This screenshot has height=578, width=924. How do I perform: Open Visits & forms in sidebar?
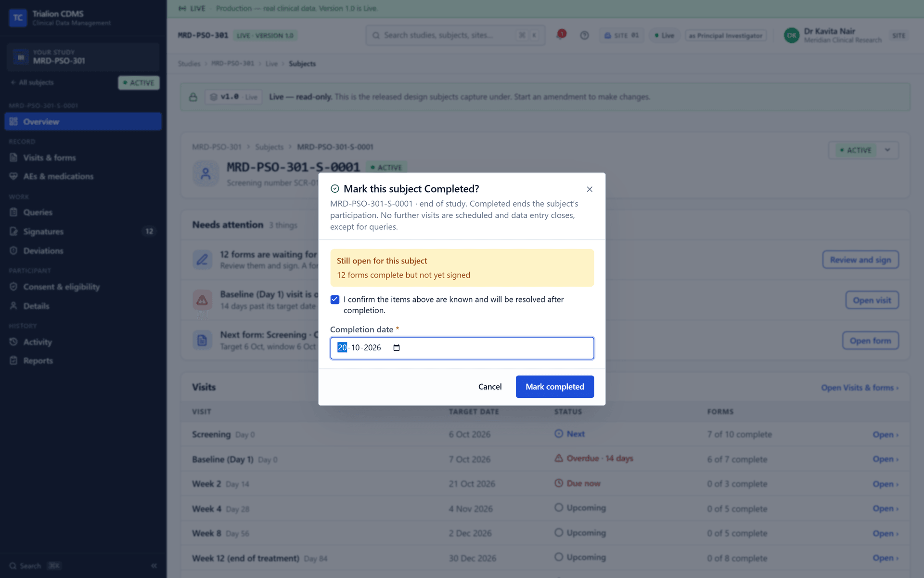83,158
